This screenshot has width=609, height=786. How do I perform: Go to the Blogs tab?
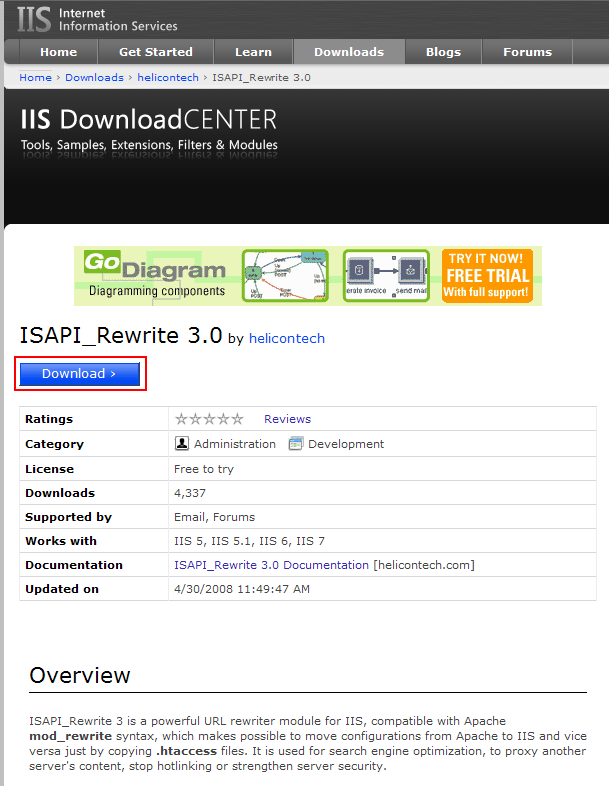[x=443, y=52]
